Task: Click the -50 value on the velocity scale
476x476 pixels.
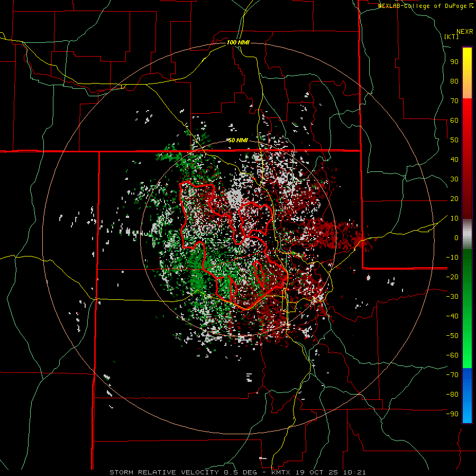Action: click(x=452, y=336)
